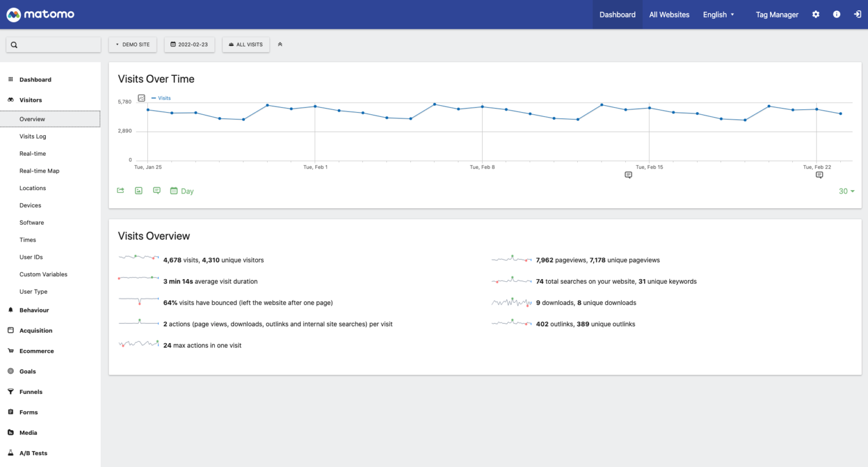Open the 30 row-limit dropdown
This screenshot has height=467, width=868.
point(846,191)
